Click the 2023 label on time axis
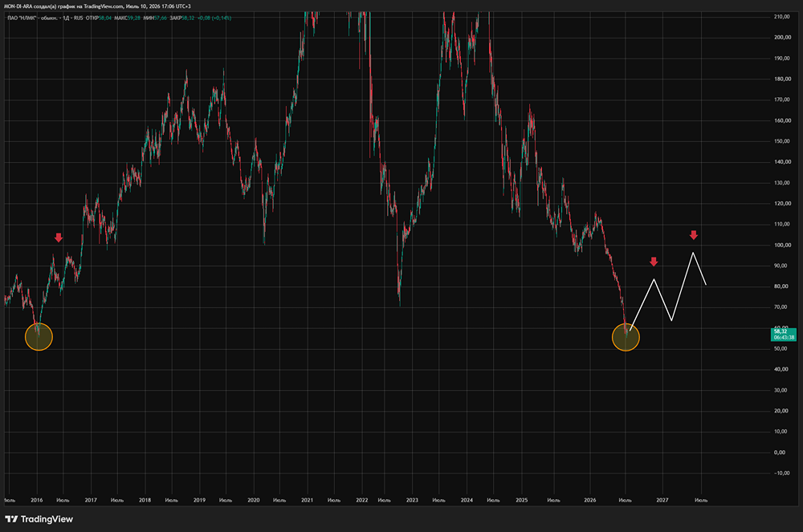The image size is (803, 532). pos(412,500)
